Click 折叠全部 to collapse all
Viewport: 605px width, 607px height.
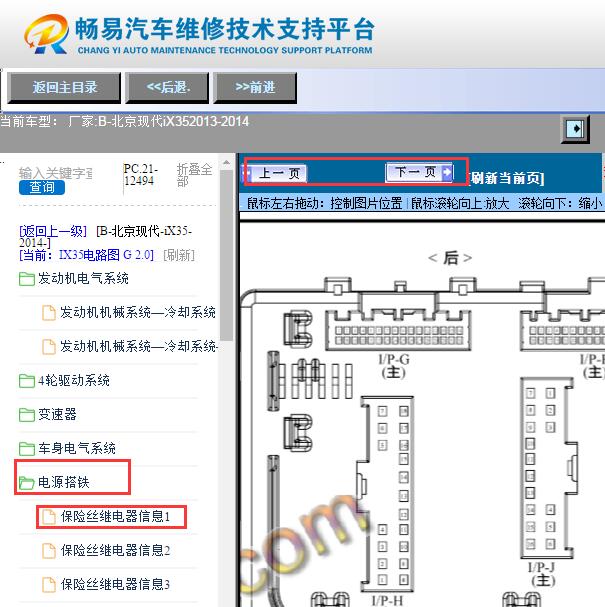point(194,175)
